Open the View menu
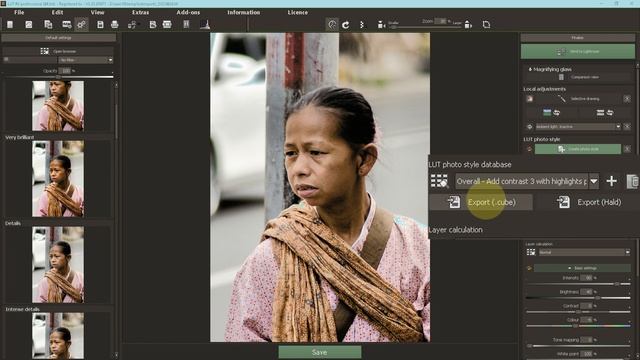This screenshot has width=640, height=360. coord(97,12)
